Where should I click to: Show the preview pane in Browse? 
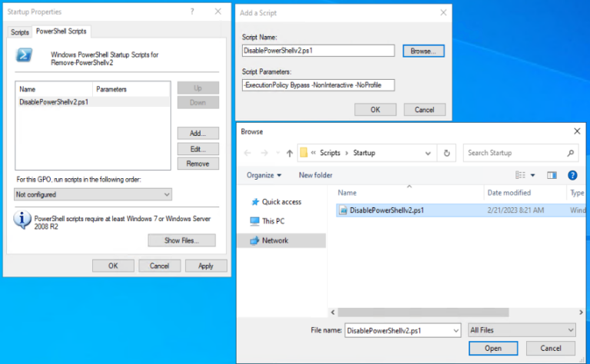point(552,175)
